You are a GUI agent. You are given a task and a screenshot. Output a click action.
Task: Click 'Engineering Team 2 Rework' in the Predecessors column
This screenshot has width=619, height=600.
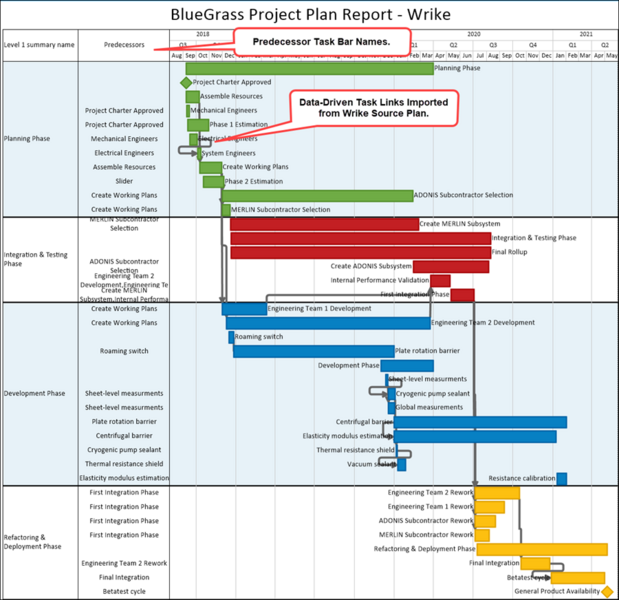point(124,563)
